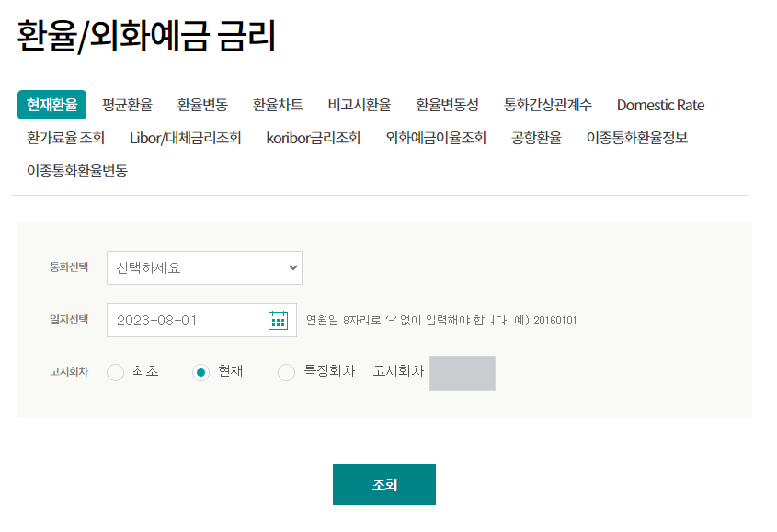Go to the 비고시환율 tab
Viewport: 777px width, 532px height.
tap(360, 105)
